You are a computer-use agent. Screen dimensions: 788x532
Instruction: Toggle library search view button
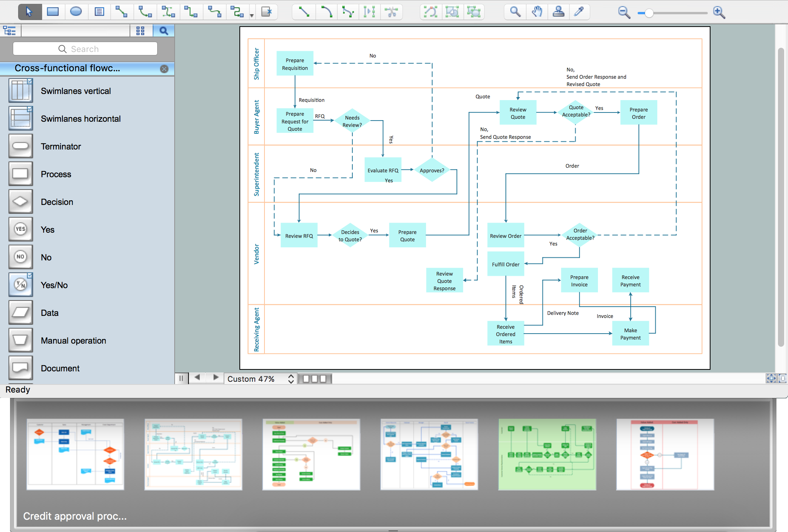click(163, 31)
